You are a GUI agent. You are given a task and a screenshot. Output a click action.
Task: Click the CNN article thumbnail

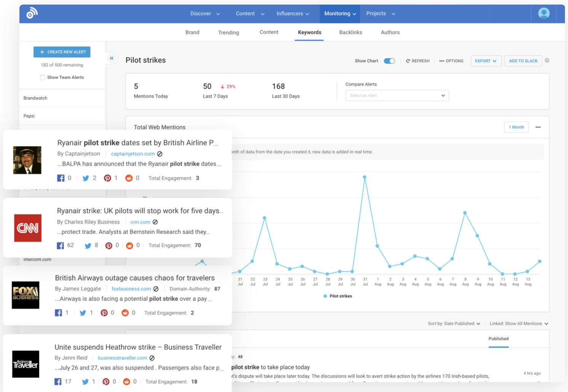tap(28, 228)
